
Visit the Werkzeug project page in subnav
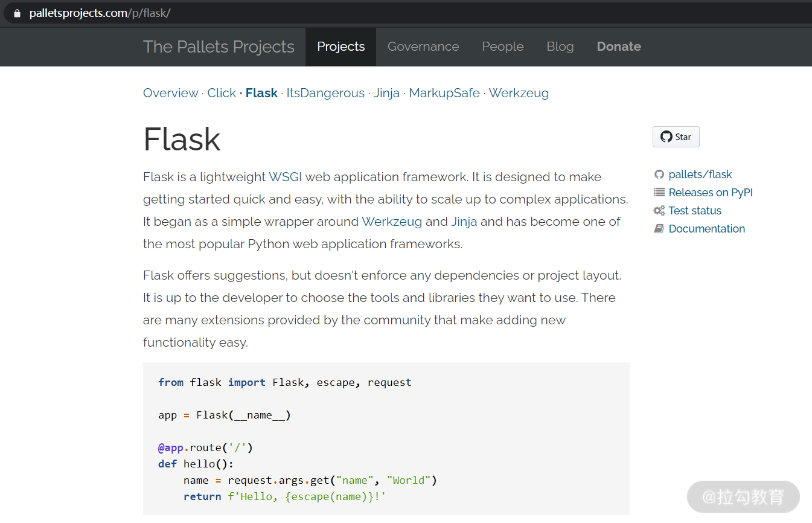point(519,93)
